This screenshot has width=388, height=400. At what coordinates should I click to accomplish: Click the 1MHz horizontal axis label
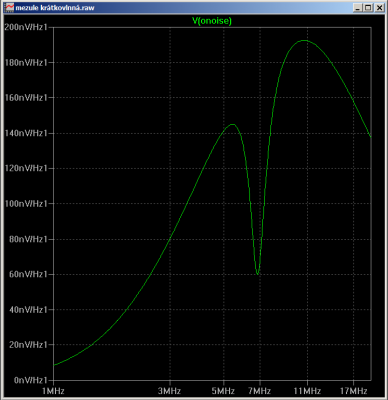[x=53, y=391]
